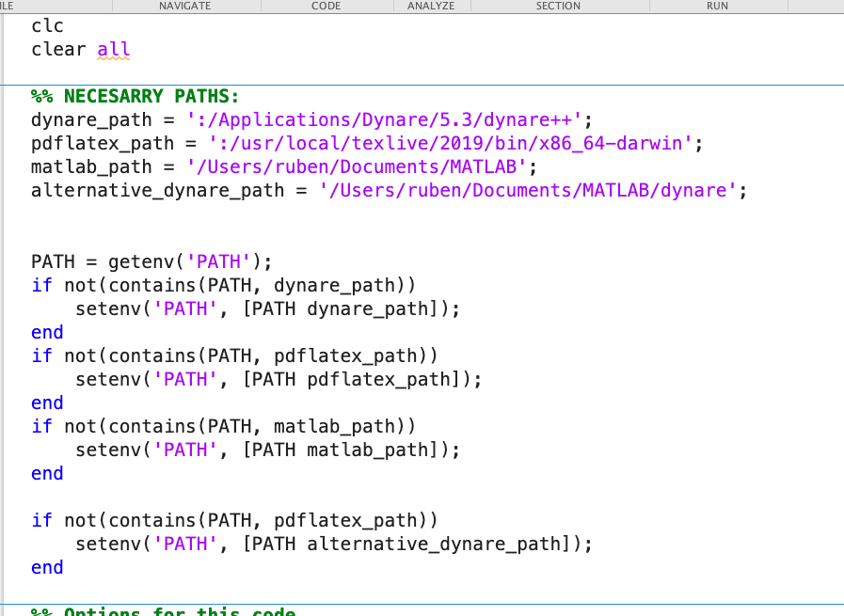Viewport: 844px width, 616px height.
Task: Open the CODE section of the toolstrip
Action: pos(326,6)
